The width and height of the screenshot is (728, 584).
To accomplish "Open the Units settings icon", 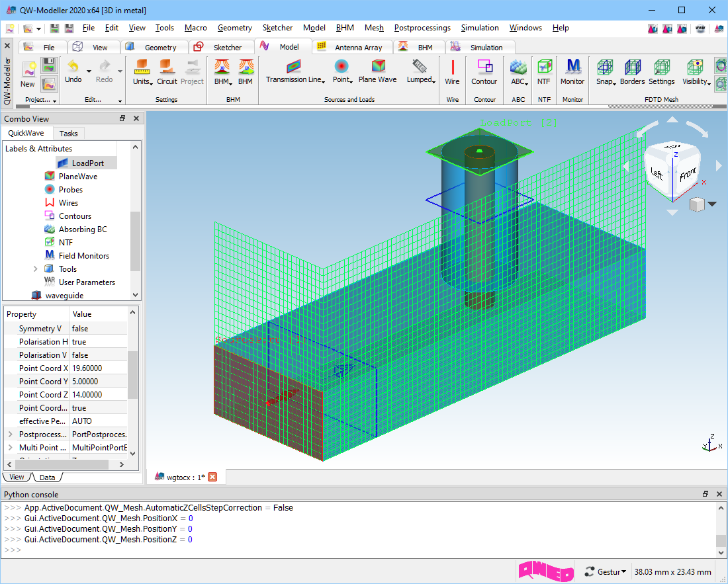I will [x=141, y=66].
